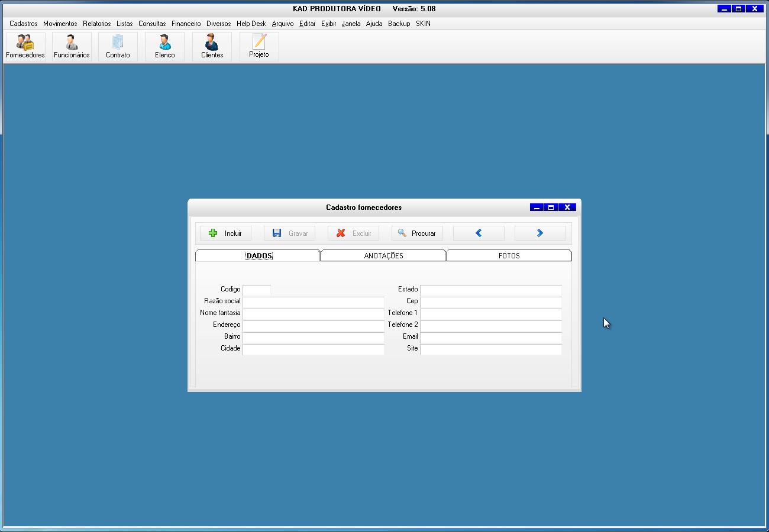769x532 pixels.
Task: Open the Movimentos menu
Action: click(x=60, y=24)
